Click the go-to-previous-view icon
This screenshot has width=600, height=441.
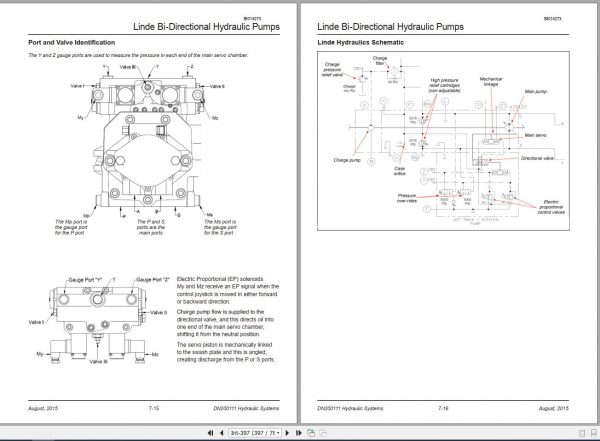[311, 433]
